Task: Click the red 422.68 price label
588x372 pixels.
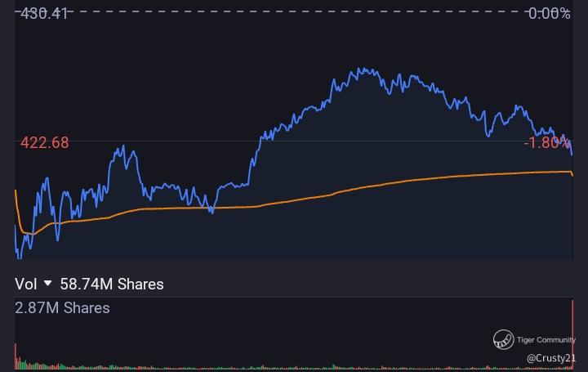Action: (x=44, y=142)
